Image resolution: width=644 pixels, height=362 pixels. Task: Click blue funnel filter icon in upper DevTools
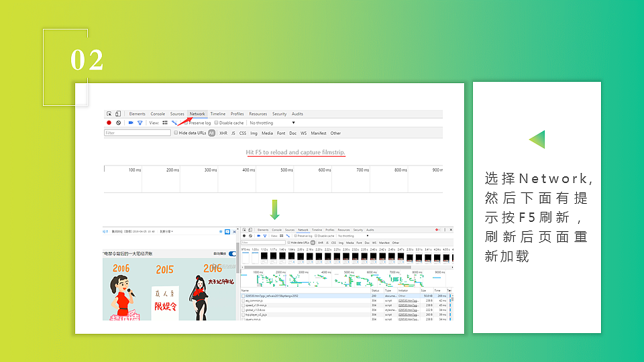pos(140,123)
